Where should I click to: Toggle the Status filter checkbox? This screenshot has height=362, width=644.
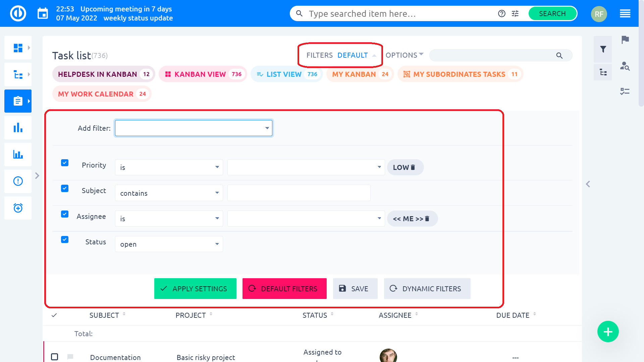point(65,240)
